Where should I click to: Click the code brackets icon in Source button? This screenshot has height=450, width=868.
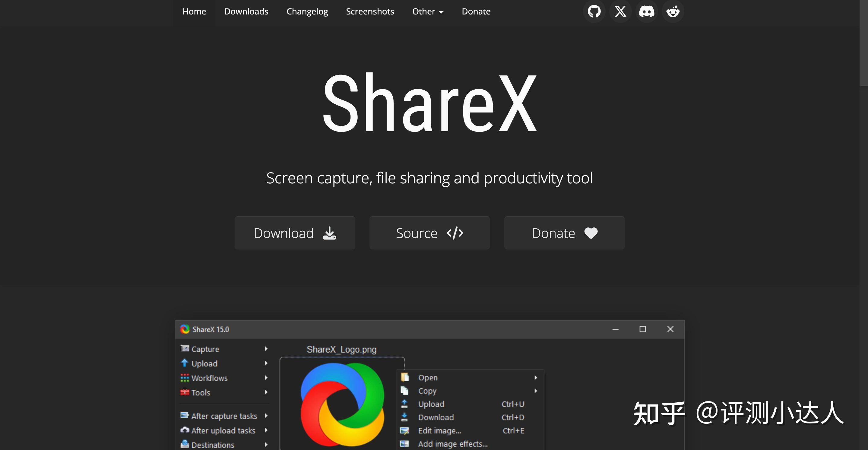click(455, 233)
